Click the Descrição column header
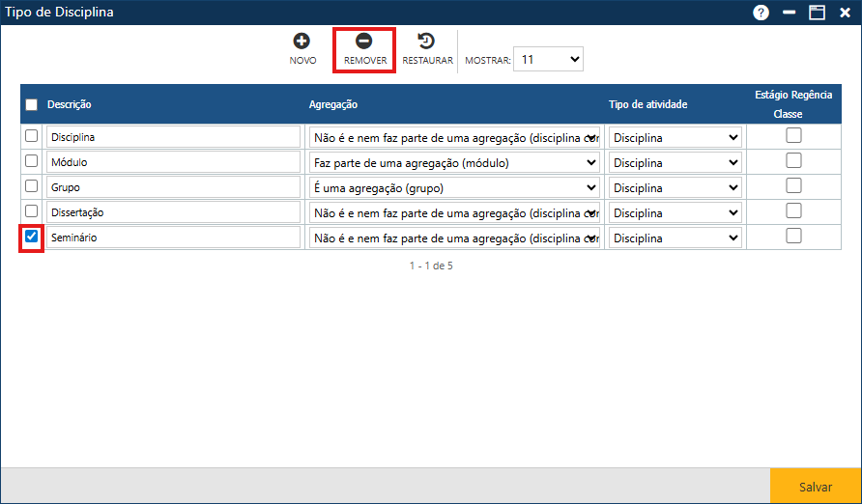 click(x=70, y=104)
